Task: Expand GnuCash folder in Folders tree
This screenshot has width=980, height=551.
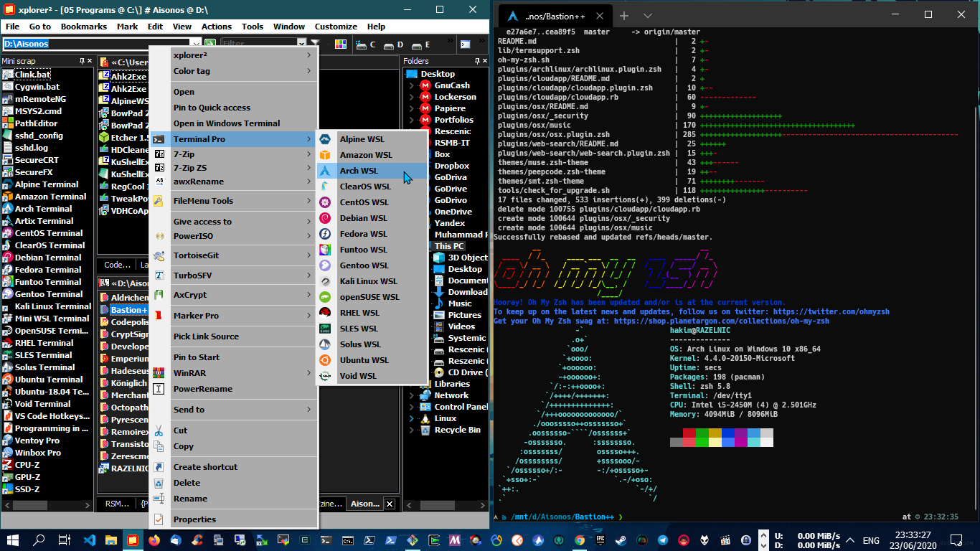Action: coord(412,85)
